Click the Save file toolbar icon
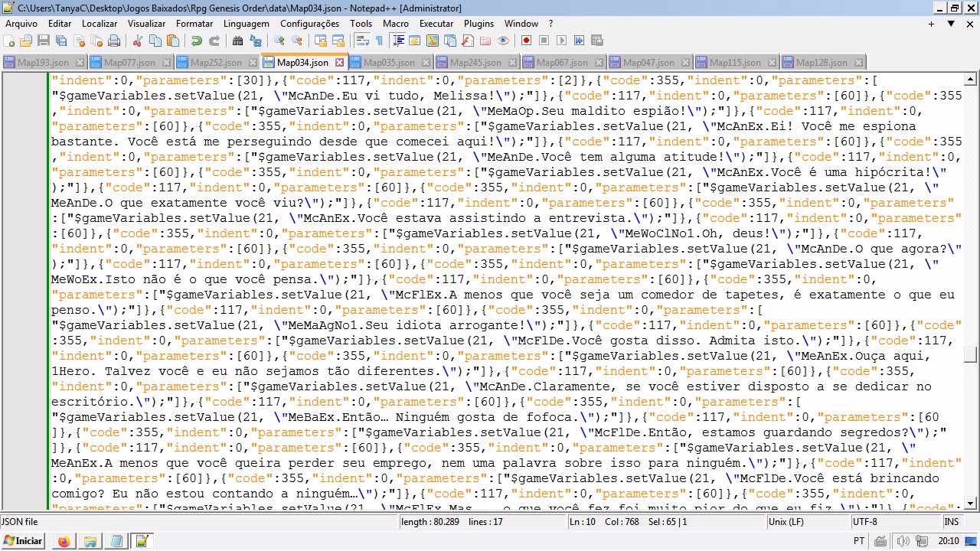 click(44, 41)
